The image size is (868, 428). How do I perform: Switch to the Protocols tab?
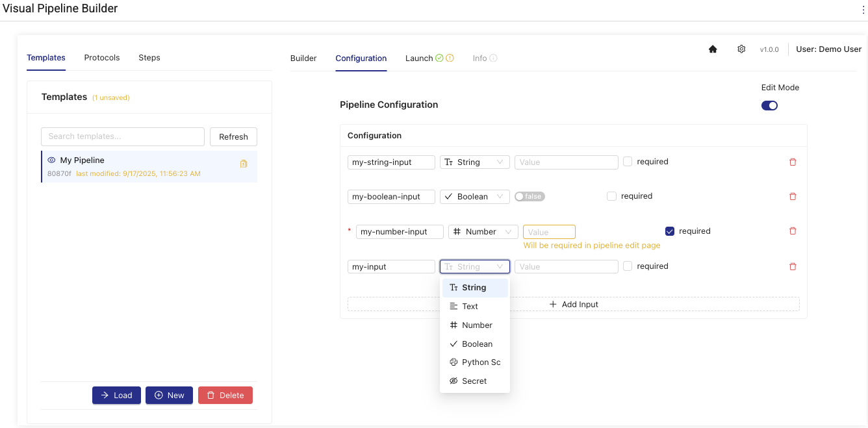click(x=102, y=58)
